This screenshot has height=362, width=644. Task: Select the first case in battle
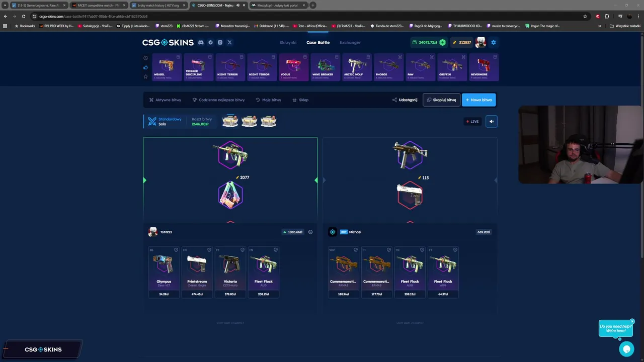[230, 121]
